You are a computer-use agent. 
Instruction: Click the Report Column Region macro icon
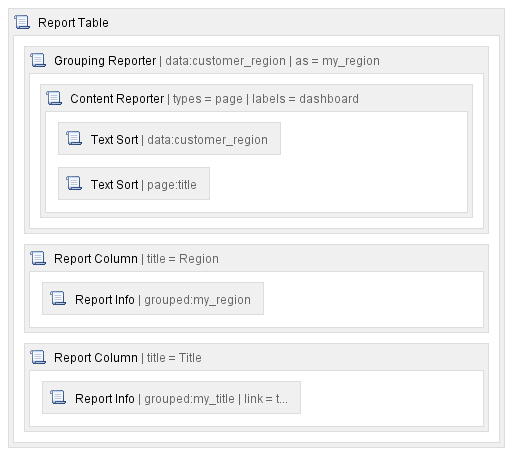click(38, 258)
